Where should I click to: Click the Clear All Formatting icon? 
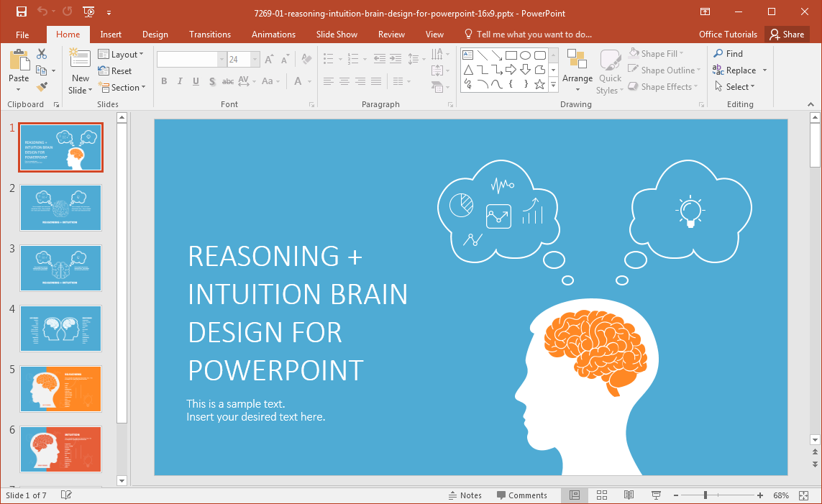tap(306, 60)
